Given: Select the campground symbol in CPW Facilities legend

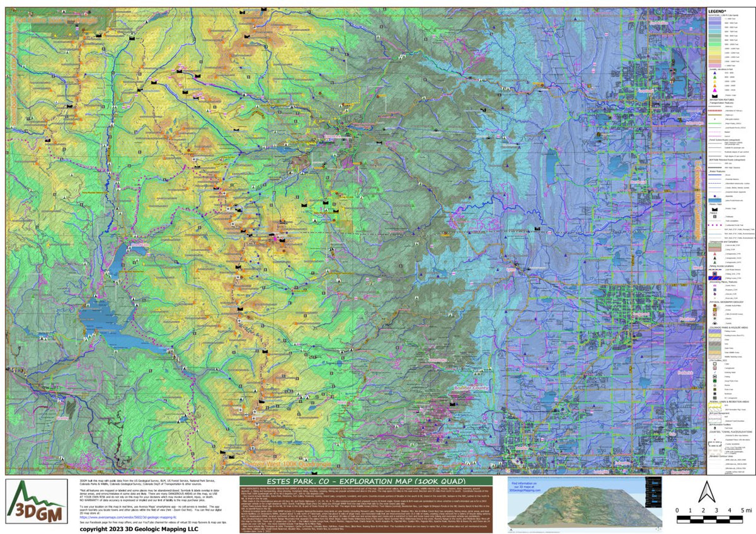Looking at the screenshot, I should click(x=714, y=368).
